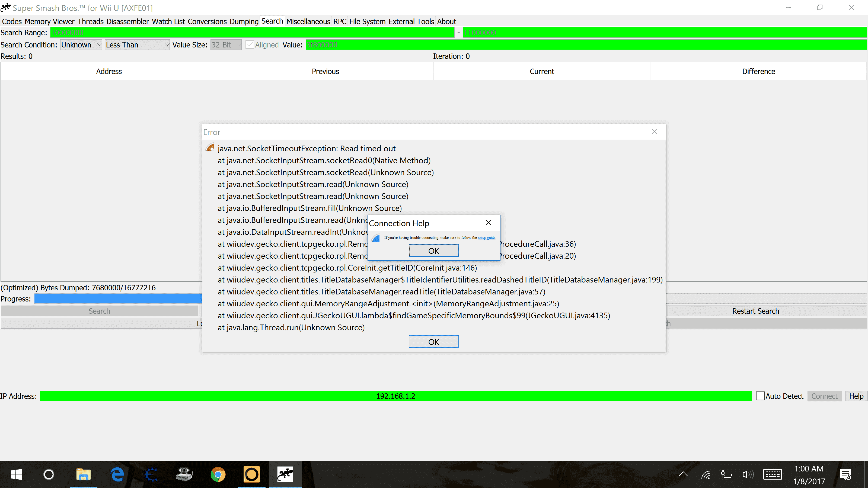Click the 'Read timed out' exception line
The height and width of the screenshot is (488, 868).
[x=307, y=149]
